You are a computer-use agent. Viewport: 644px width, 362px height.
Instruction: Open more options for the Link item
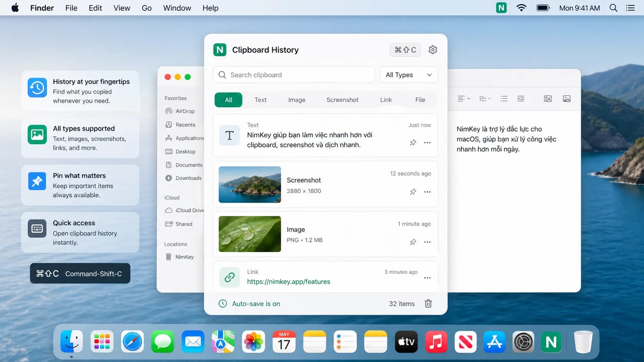[x=427, y=278]
